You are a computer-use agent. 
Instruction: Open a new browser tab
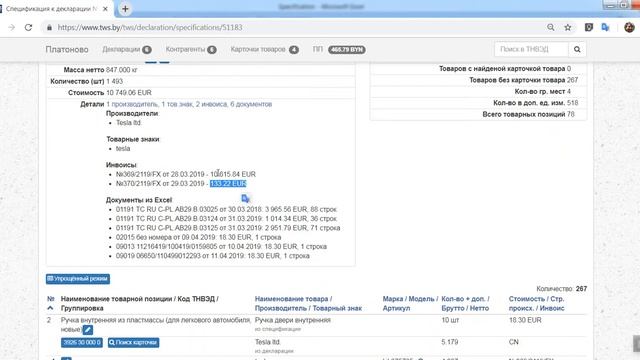(125, 9)
